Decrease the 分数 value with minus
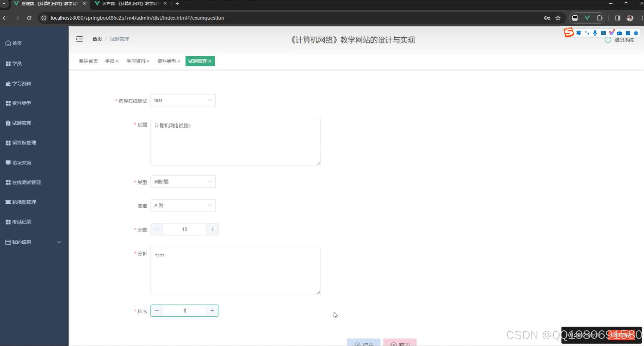This screenshot has width=644, height=346. pos(157,229)
